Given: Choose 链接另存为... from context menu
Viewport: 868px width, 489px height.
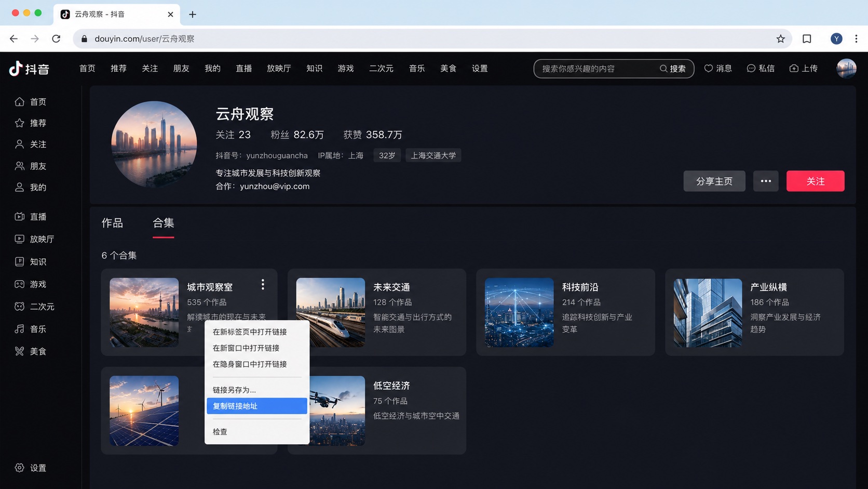Looking at the screenshot, I should [257, 390].
